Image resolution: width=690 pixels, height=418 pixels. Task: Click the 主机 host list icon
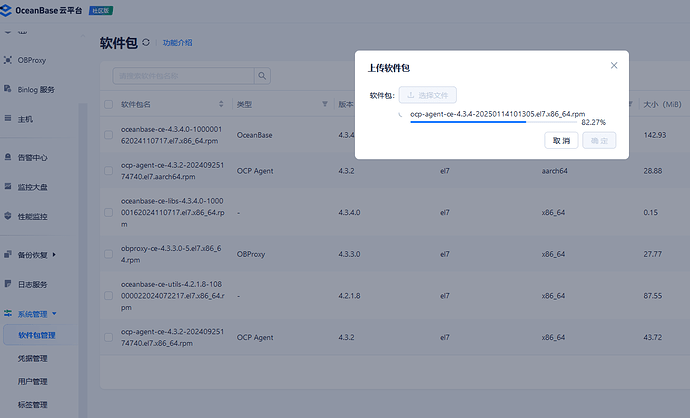7,118
